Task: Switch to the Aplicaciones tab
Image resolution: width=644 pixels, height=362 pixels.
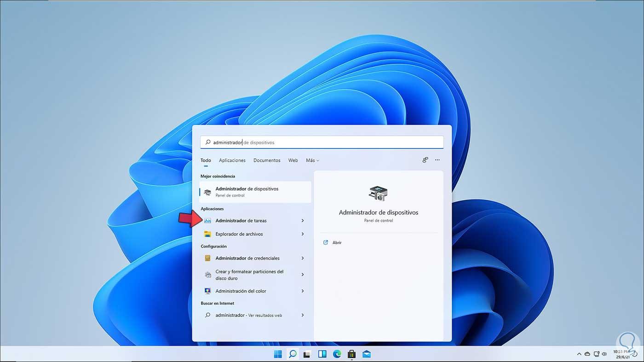Action: click(x=232, y=160)
